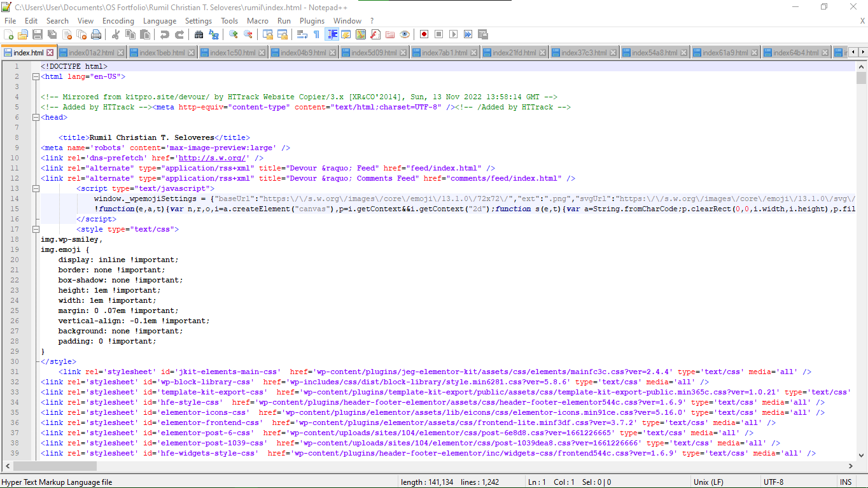Image resolution: width=868 pixels, height=488 pixels.
Task: Play the recorded macro
Action: pos(454,34)
